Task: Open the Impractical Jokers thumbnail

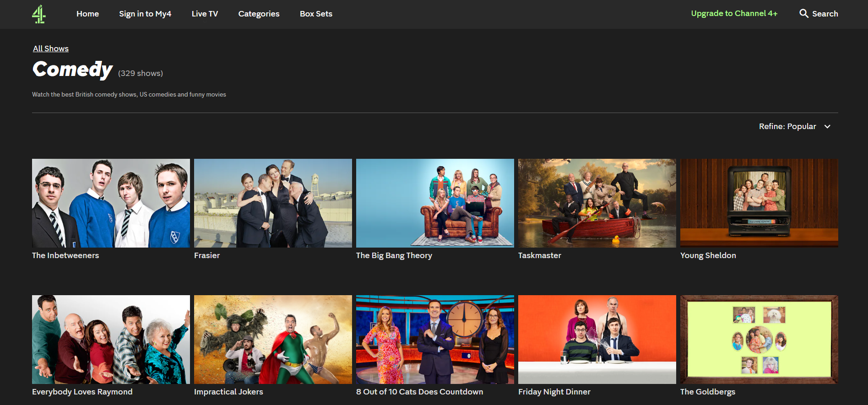Action: coord(273,340)
